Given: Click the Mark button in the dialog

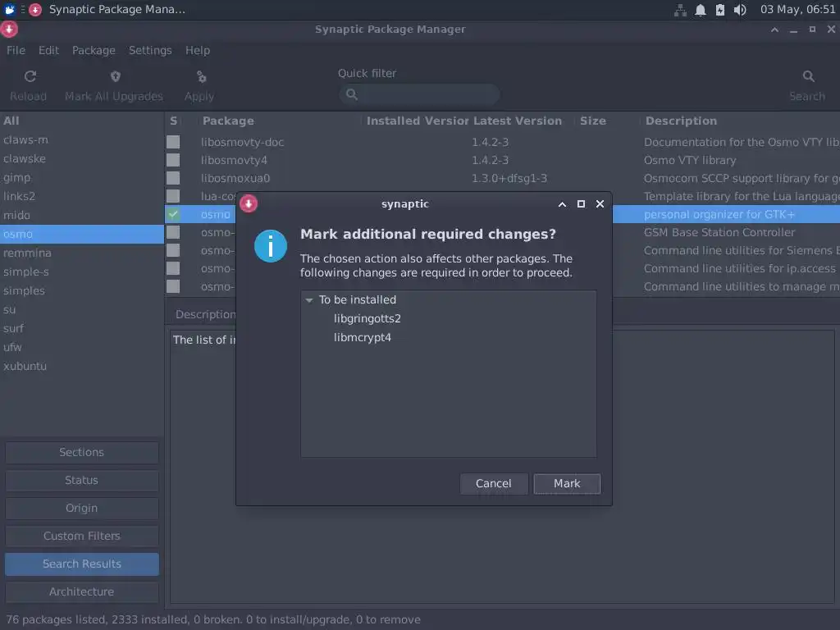Looking at the screenshot, I should [567, 484].
